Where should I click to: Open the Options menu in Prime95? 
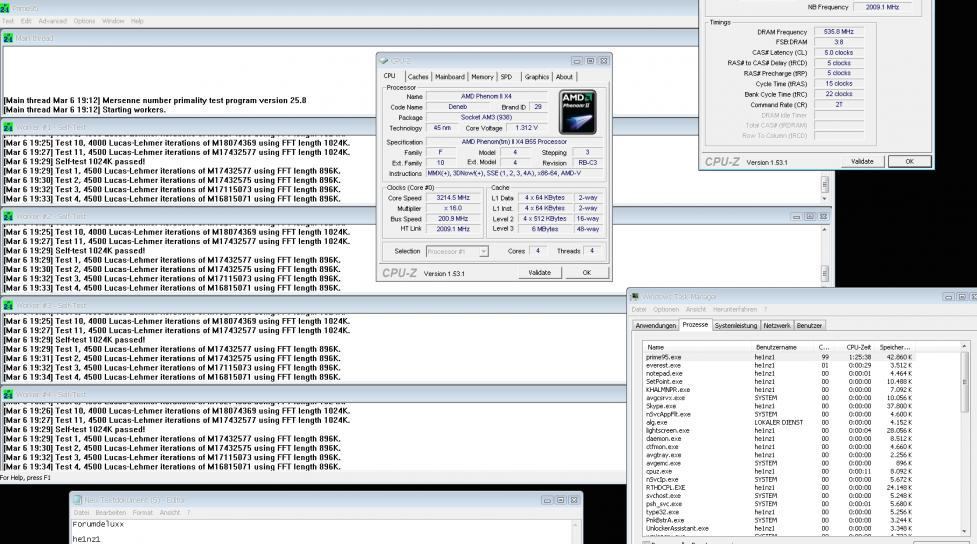84,21
